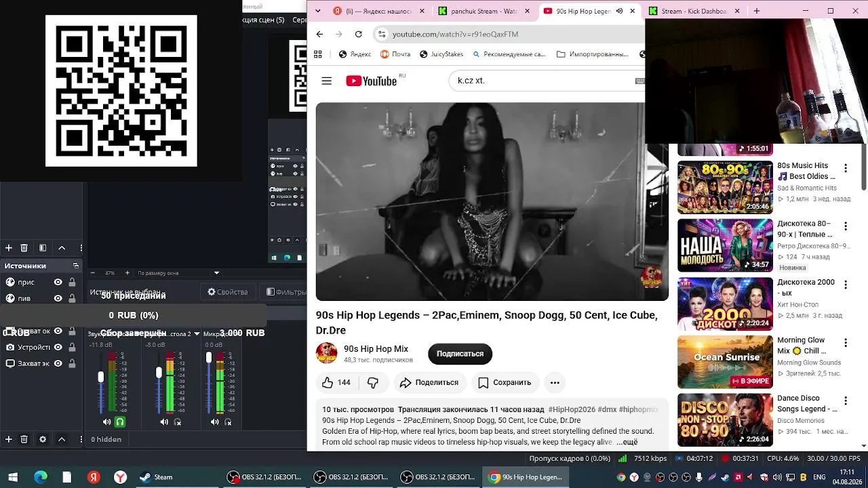The height and width of the screenshot is (488, 868).
Task: Adjust the second mixer channel volume fader
Action: coord(159,372)
